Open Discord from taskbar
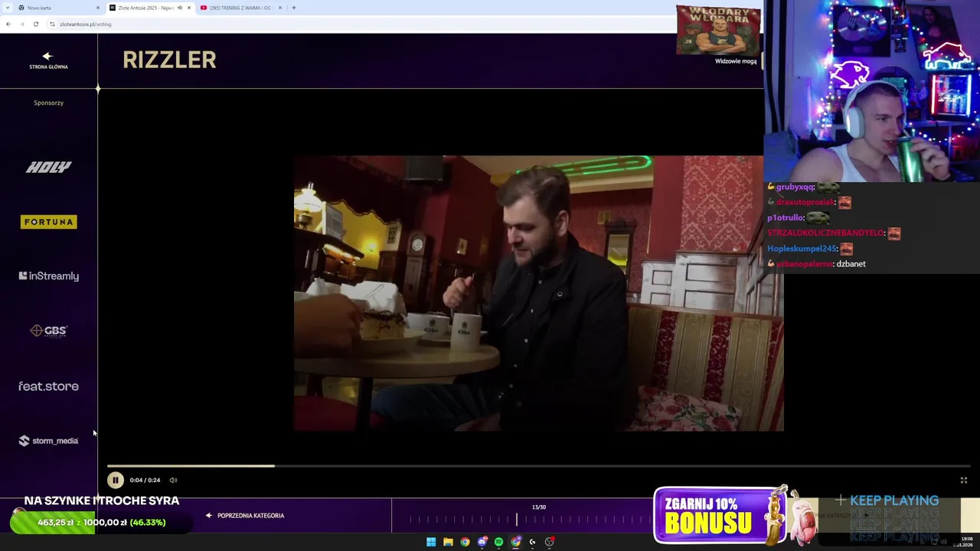Viewport: 980px width, 551px height. pos(482,542)
